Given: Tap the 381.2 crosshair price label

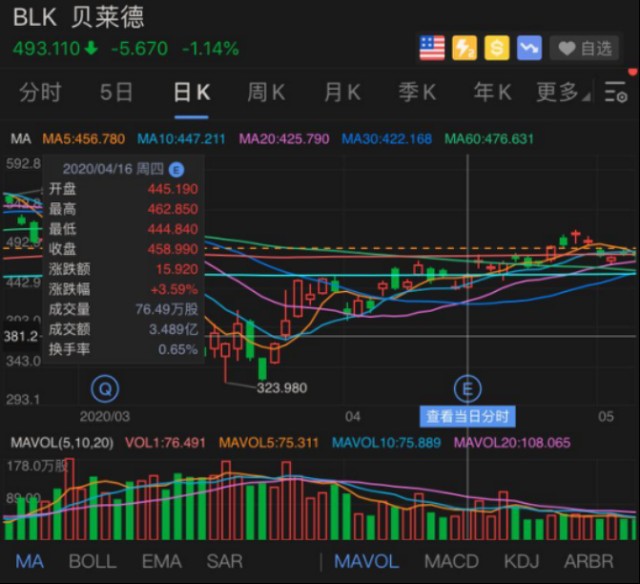Looking at the screenshot, I should [x=20, y=337].
